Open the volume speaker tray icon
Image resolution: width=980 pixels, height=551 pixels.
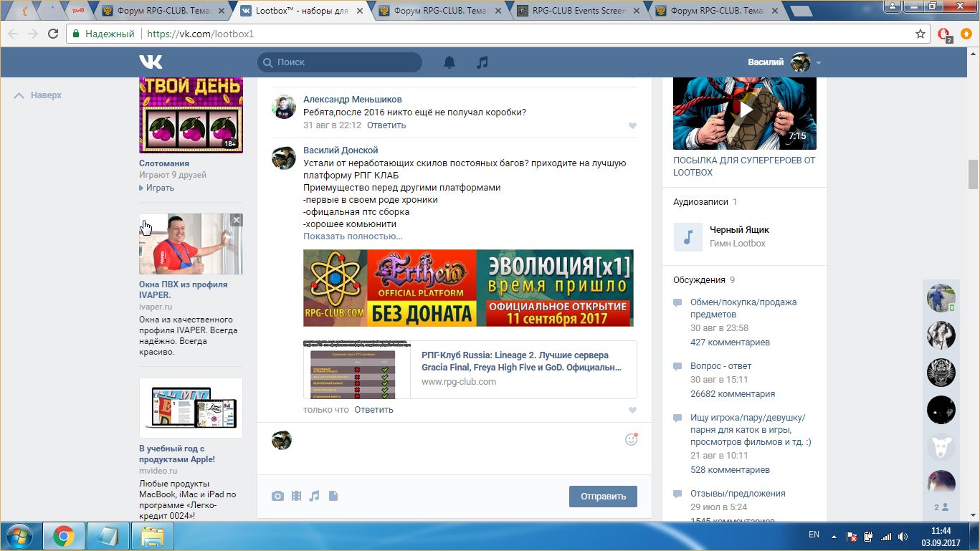(x=904, y=536)
